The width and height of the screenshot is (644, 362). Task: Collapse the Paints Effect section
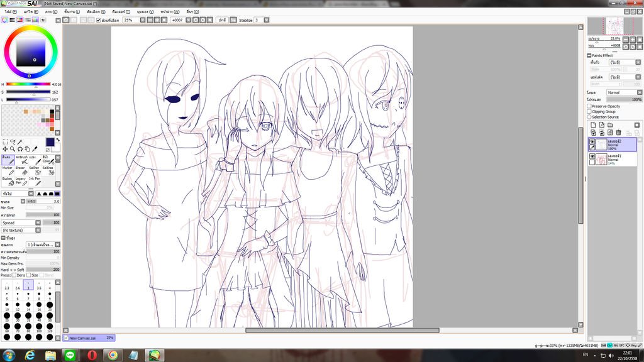[x=589, y=55]
